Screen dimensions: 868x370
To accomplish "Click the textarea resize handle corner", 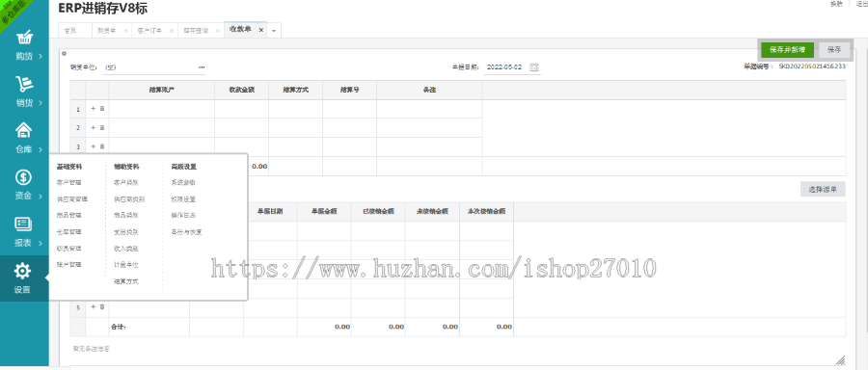I will coord(840,359).
